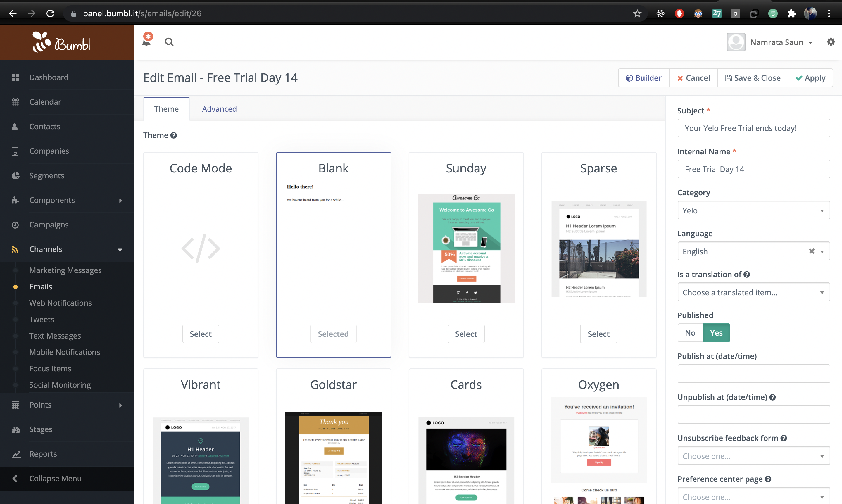Open Social Monitoring in sidebar
842x504 pixels.
pos(60,385)
